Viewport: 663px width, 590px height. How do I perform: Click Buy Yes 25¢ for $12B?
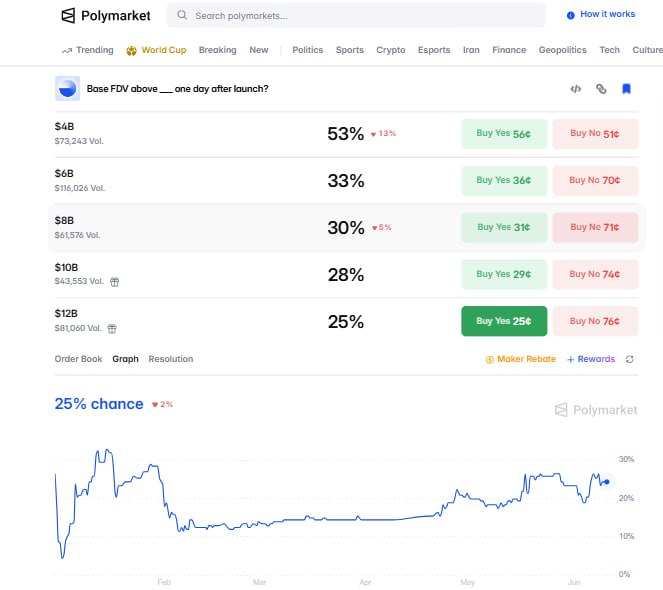pyautogui.click(x=504, y=321)
